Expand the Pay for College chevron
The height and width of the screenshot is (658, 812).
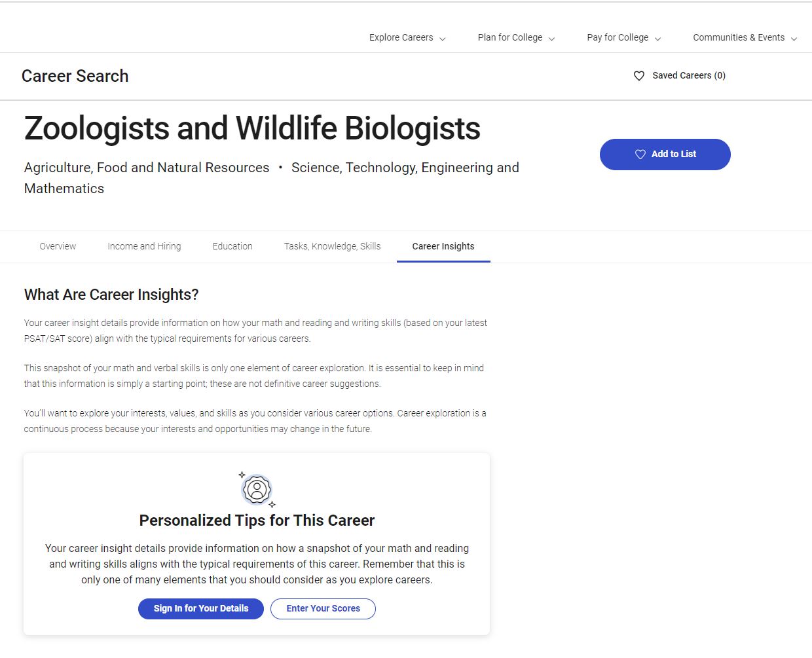(657, 39)
